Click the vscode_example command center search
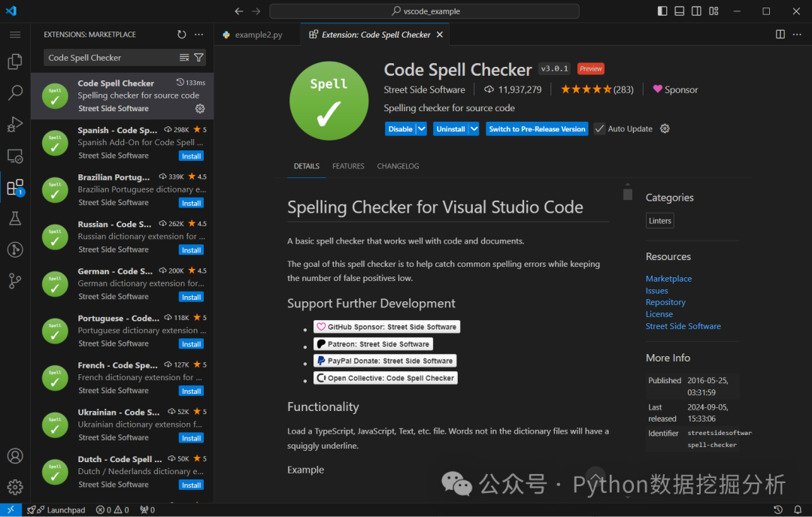 coord(424,11)
